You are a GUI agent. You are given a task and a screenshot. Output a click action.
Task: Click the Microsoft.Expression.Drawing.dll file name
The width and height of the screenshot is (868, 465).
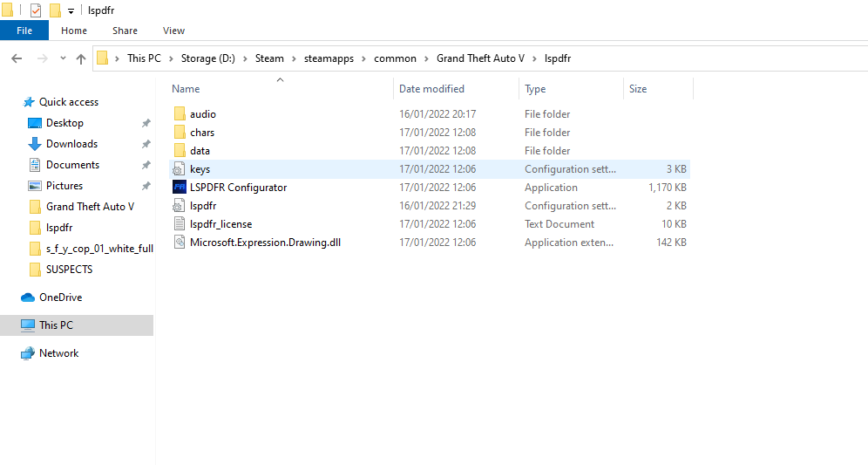[265, 243]
